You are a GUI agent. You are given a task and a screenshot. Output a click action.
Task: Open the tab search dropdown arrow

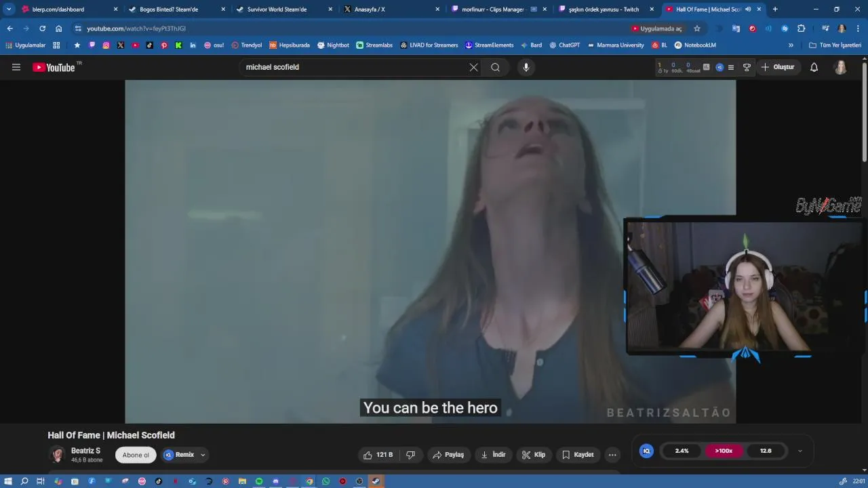tap(8, 9)
